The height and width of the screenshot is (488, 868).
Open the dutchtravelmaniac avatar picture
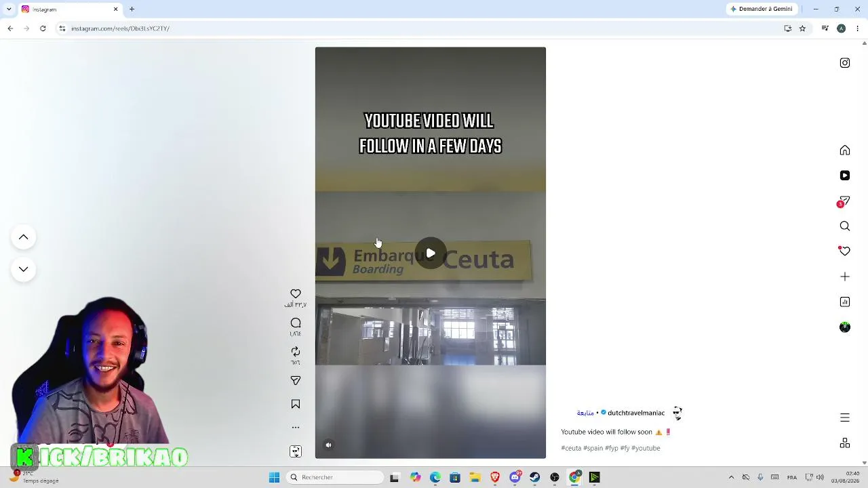tap(677, 413)
